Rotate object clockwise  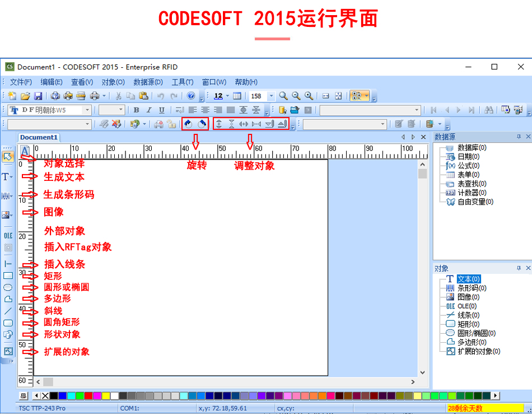pos(202,124)
